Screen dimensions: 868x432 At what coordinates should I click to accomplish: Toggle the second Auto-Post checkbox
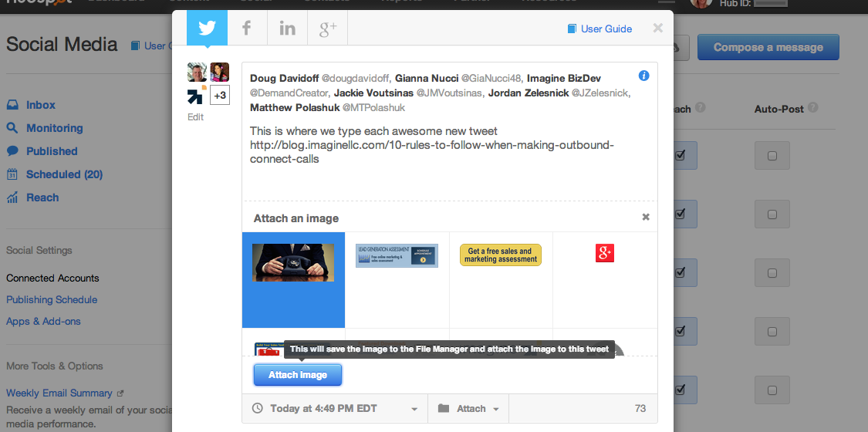coord(772,214)
